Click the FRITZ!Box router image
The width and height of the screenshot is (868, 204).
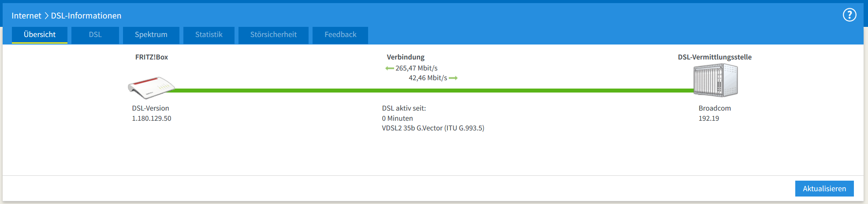[x=151, y=87]
